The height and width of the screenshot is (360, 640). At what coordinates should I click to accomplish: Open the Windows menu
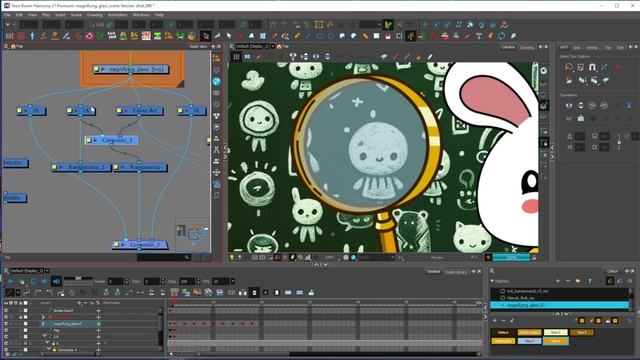[x=141, y=15]
